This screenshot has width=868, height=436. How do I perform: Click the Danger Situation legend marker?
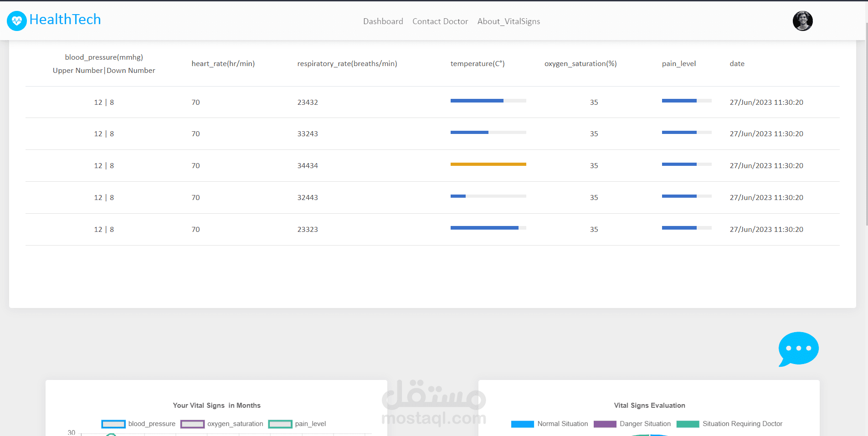pyautogui.click(x=605, y=424)
